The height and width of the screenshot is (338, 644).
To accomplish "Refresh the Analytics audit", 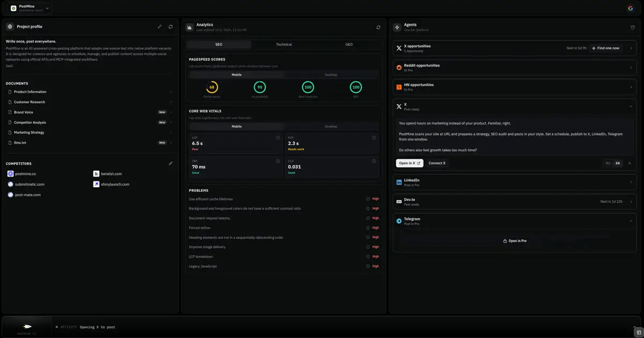I will click(378, 27).
